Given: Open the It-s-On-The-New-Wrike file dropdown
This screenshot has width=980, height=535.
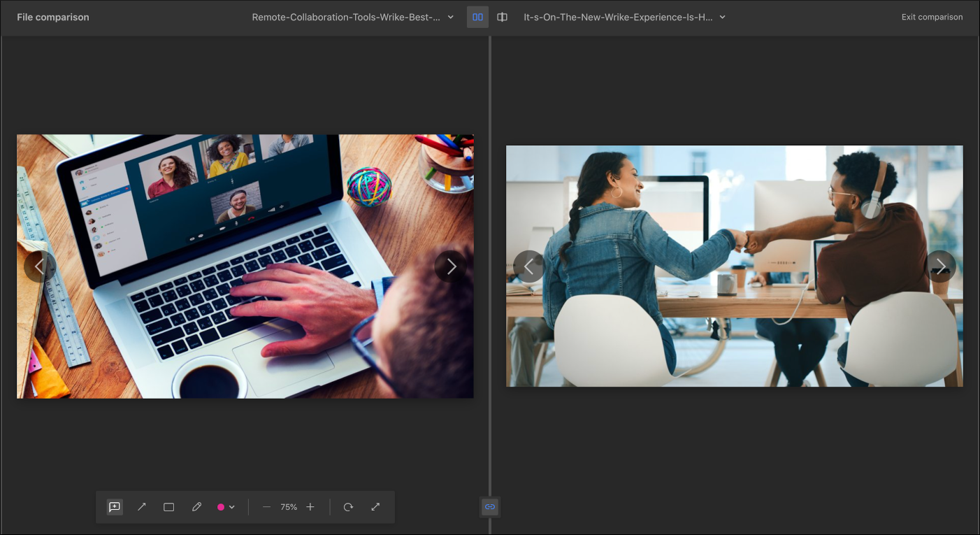Looking at the screenshot, I should [x=624, y=17].
